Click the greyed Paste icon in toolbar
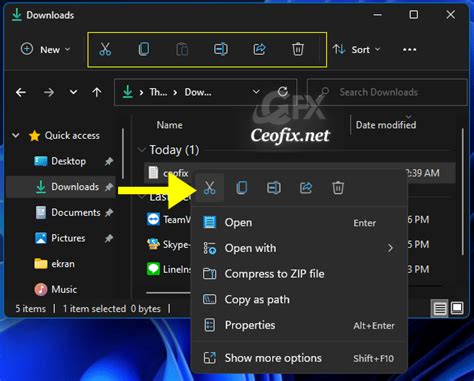 [182, 50]
